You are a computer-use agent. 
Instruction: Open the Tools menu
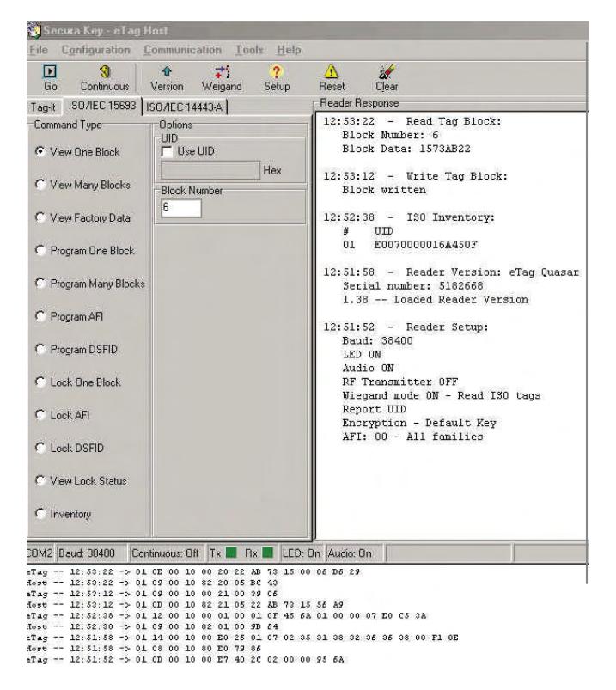249,50
